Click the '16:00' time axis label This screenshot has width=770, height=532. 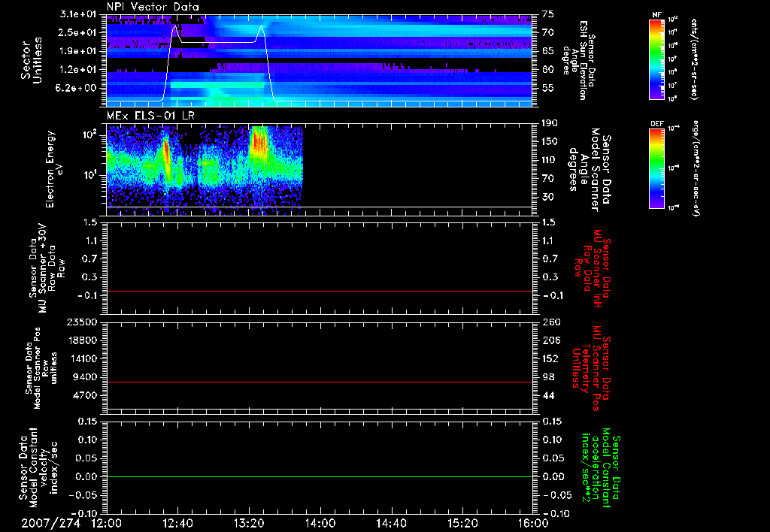[x=533, y=523]
